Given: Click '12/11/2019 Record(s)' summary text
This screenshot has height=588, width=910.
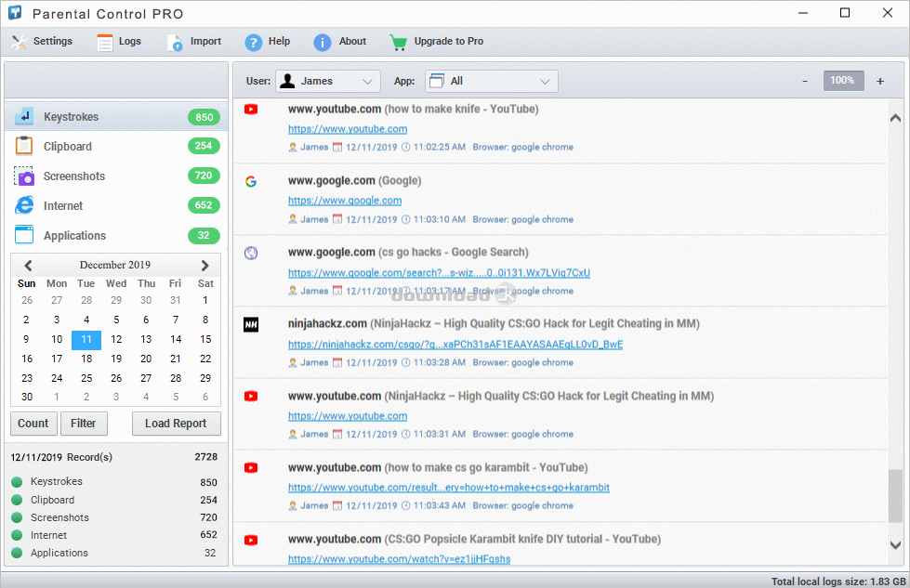Looking at the screenshot, I should click(x=61, y=457).
